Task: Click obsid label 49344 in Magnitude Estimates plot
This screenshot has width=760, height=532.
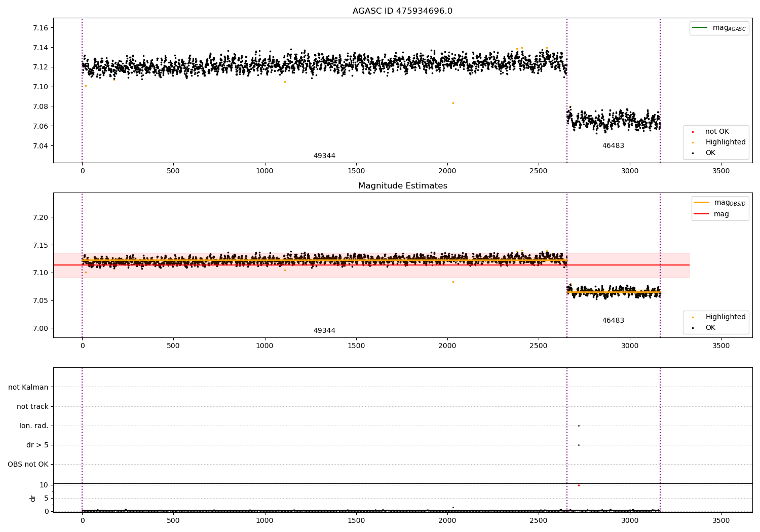Action: click(x=324, y=331)
